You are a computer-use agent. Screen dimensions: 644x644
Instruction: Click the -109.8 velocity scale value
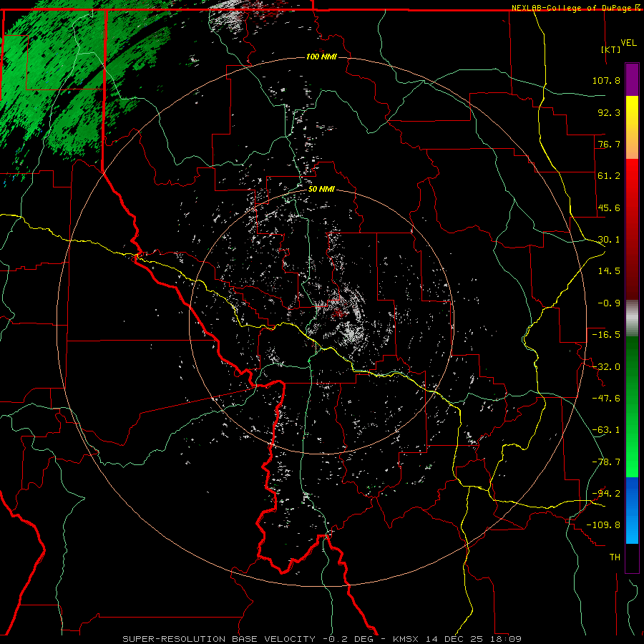coord(603,525)
